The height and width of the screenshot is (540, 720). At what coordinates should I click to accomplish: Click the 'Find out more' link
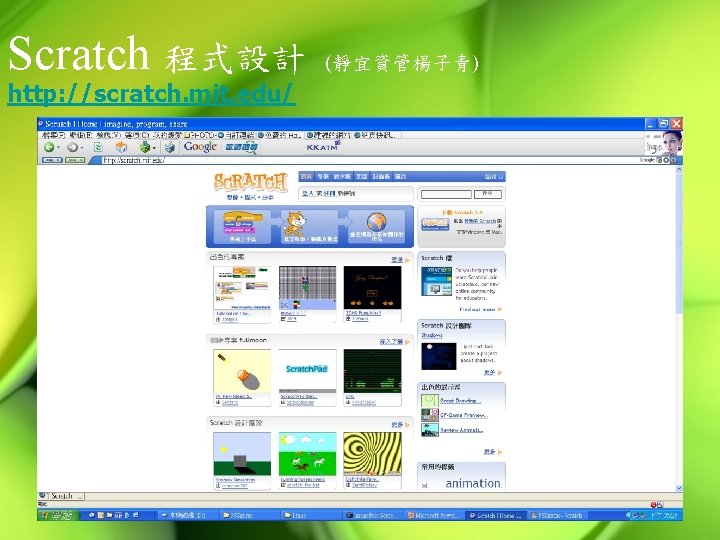(x=477, y=309)
